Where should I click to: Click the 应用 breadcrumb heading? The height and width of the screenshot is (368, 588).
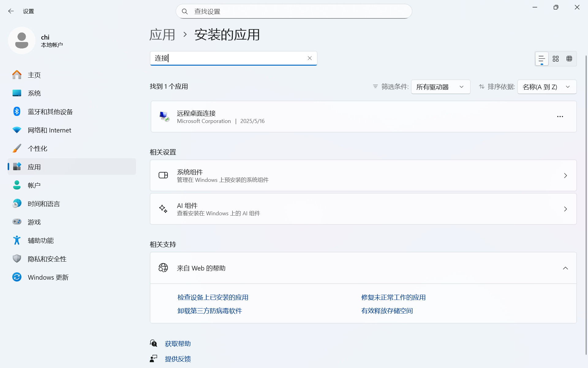(x=162, y=35)
